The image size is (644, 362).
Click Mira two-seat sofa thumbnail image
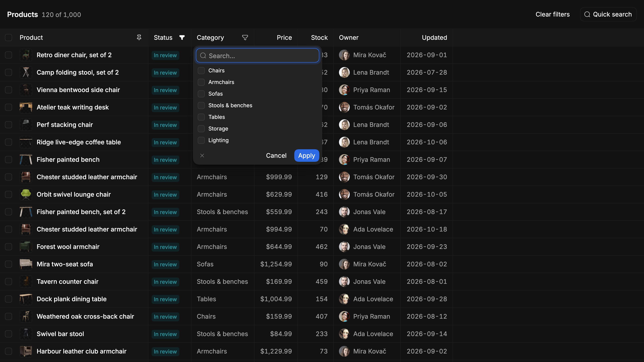pyautogui.click(x=26, y=264)
